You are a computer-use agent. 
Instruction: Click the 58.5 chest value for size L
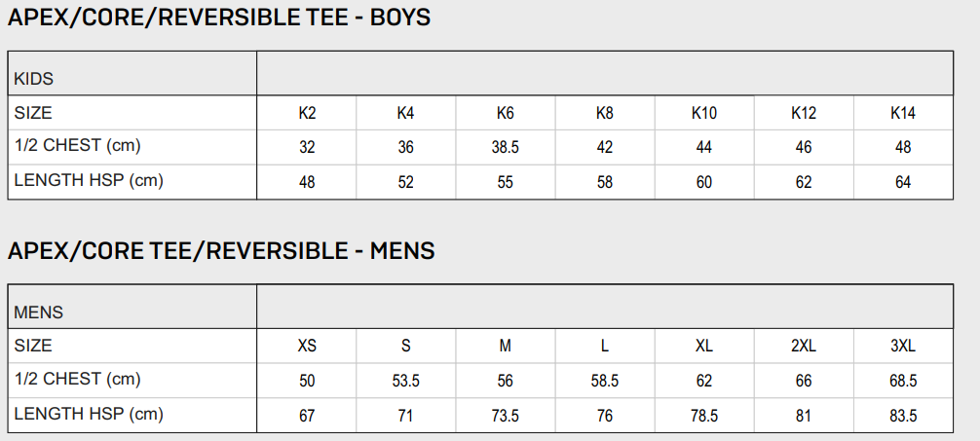click(x=604, y=382)
